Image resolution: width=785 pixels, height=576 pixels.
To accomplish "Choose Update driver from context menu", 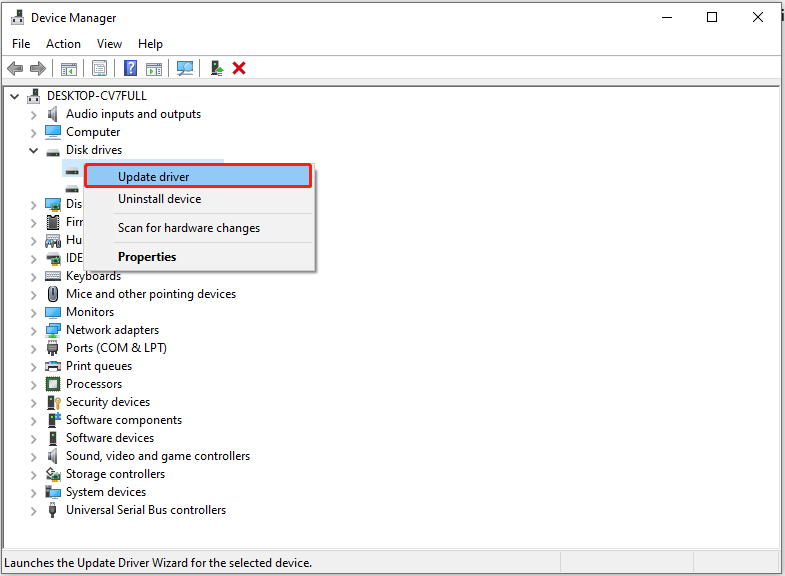I will pos(198,177).
